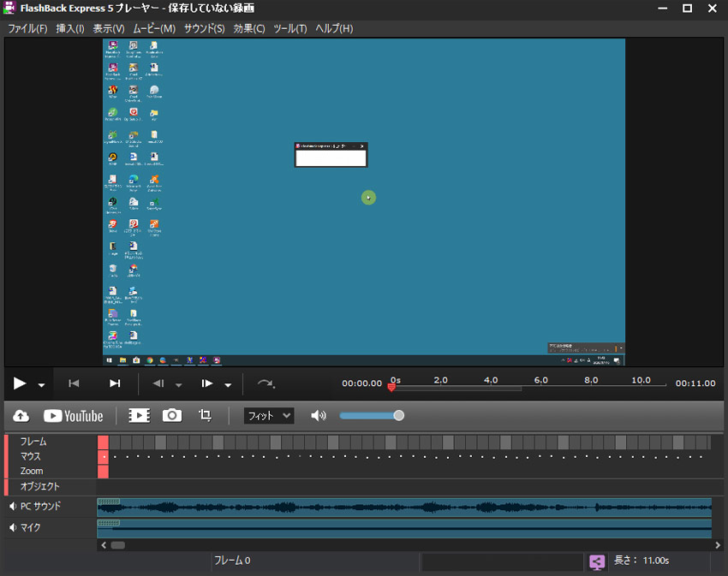The image size is (728, 576).
Task: Click the 長さ: 11.00s status text
Action: 641,561
